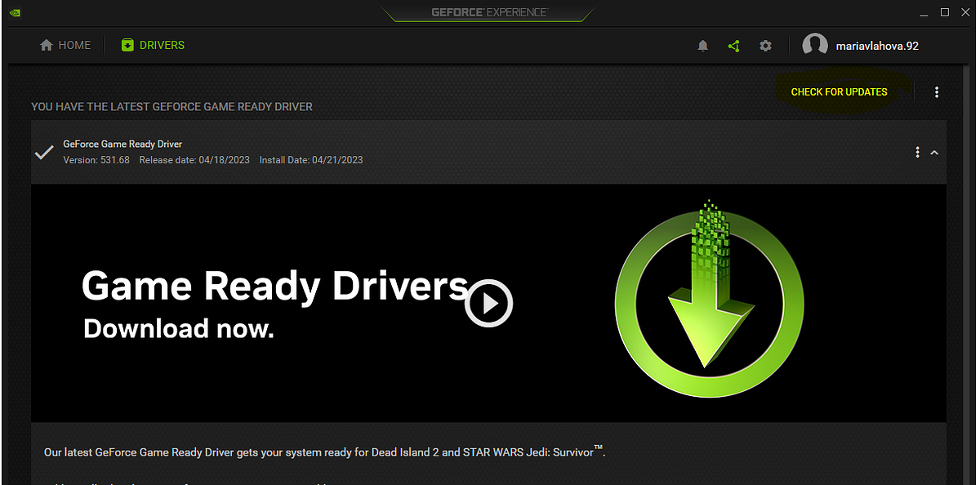The height and width of the screenshot is (485, 980).
Task: Select the driver description text about Dead Island 2
Action: coord(324,452)
